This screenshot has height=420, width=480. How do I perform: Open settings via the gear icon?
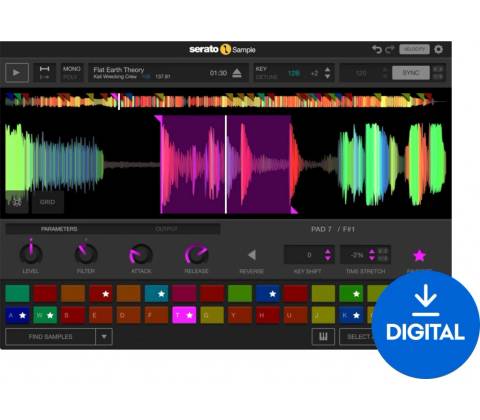pos(439,49)
